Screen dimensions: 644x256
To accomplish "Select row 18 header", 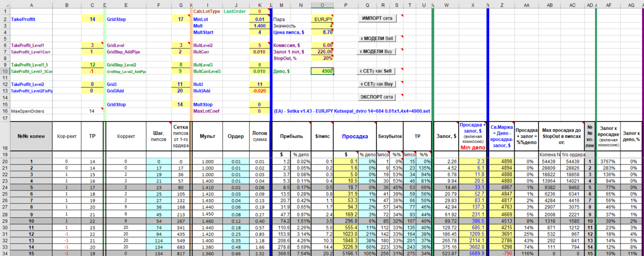I will 4,135.
